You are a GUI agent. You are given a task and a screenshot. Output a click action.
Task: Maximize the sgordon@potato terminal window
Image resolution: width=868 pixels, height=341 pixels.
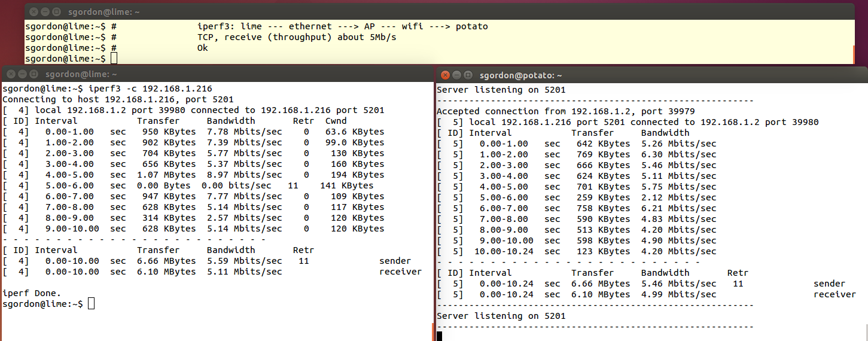pos(468,75)
